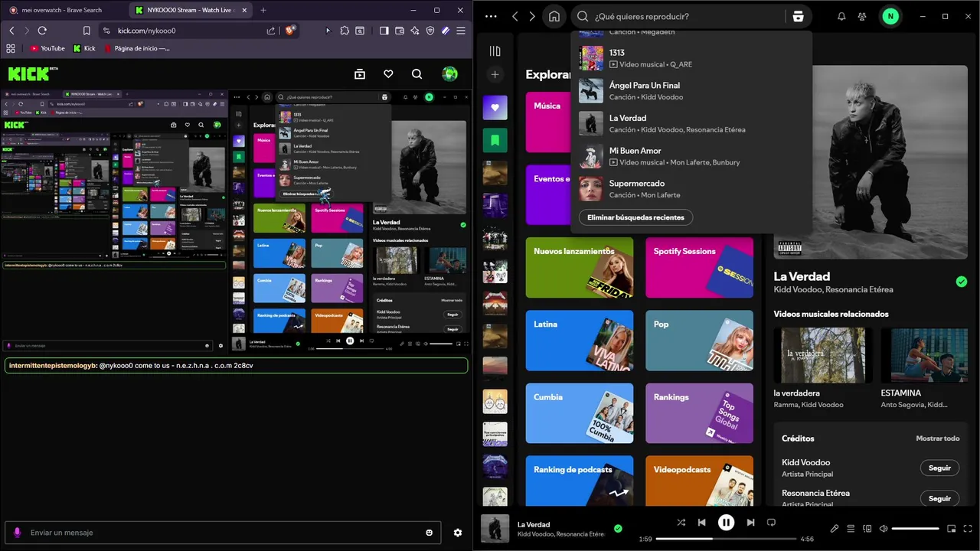The height and width of the screenshot is (551, 980).
Task: Go forward in Spotify navigation
Action: click(533, 16)
